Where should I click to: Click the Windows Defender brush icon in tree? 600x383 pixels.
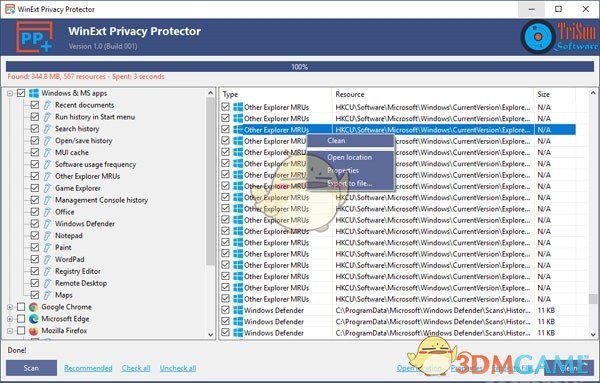tap(47, 223)
